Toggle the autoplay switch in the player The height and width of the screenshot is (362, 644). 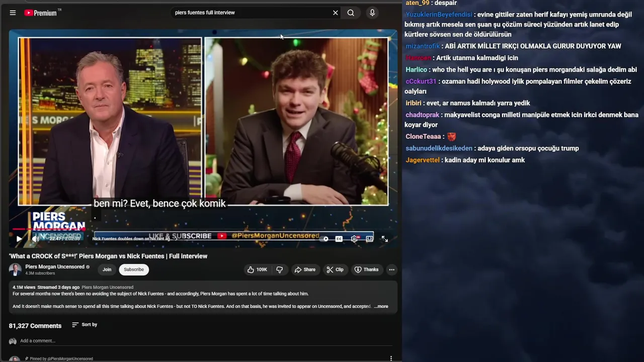[325, 239]
